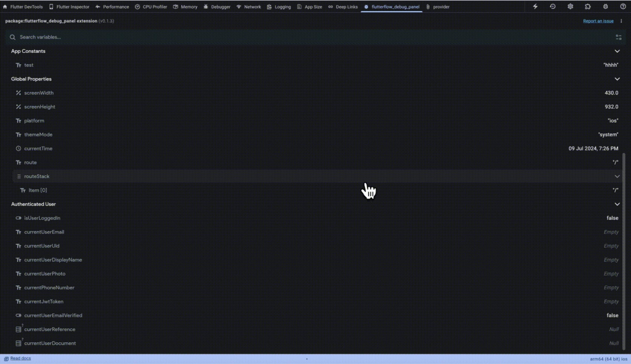Click the currentUserEmailVerified toggle icon
The width and height of the screenshot is (631, 364).
point(18,316)
